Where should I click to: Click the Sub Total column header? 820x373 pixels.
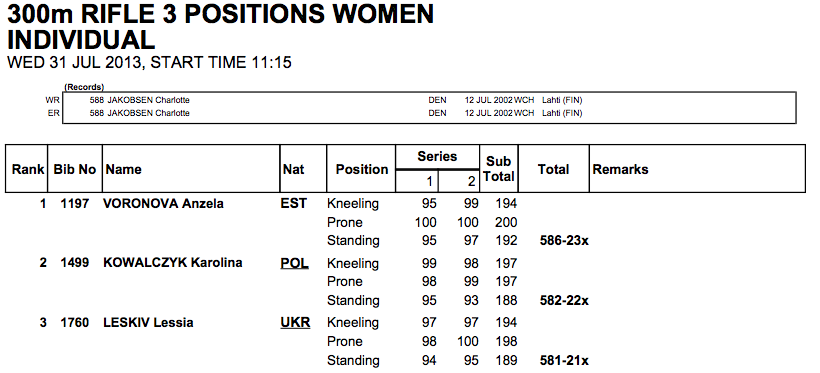pos(499,169)
